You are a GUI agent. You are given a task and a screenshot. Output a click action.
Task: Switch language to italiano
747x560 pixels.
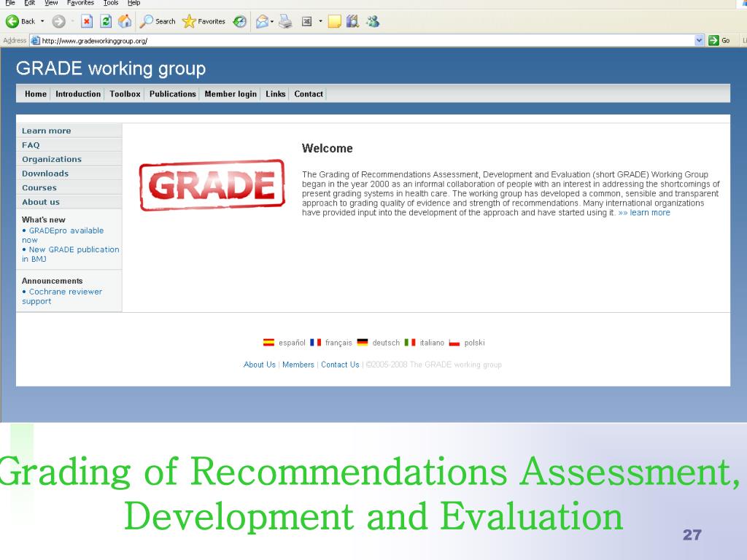[x=432, y=343]
